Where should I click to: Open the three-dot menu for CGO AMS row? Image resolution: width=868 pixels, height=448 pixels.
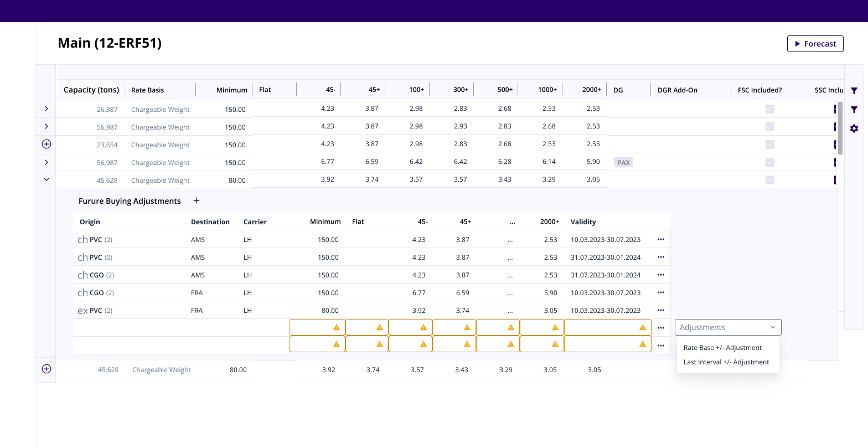(660, 275)
